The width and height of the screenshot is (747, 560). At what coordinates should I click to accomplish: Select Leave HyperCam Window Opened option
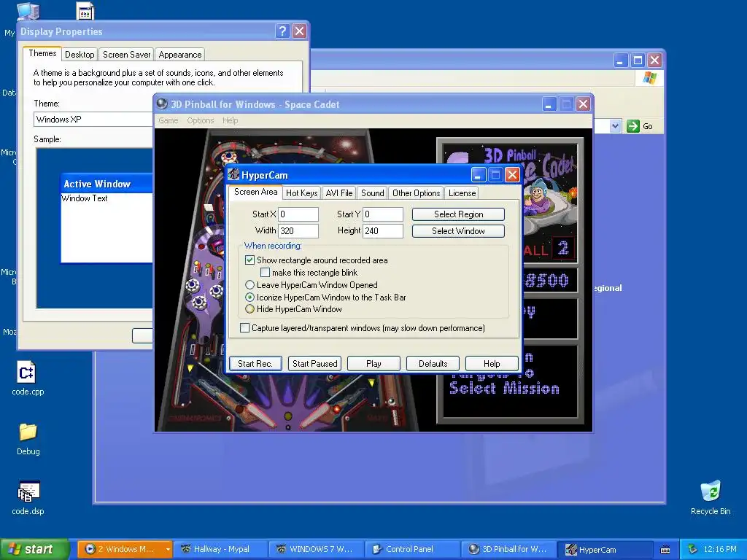(249, 285)
